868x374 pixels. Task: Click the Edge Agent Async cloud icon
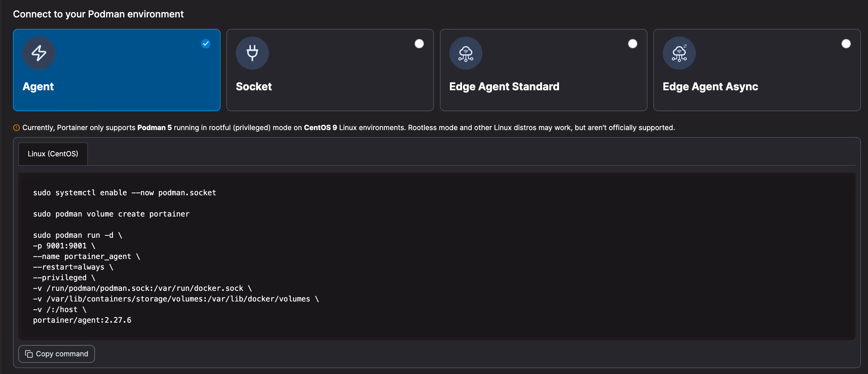click(x=679, y=53)
